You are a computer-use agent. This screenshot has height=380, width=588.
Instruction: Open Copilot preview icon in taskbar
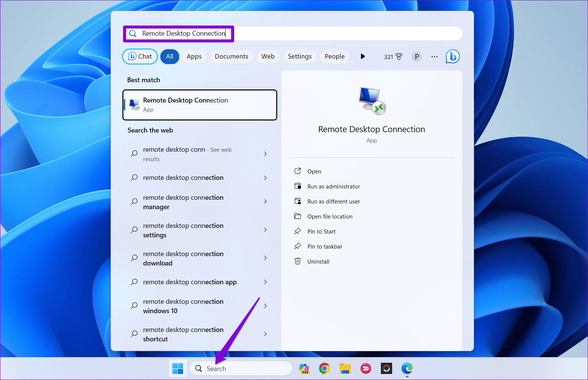pos(304,369)
